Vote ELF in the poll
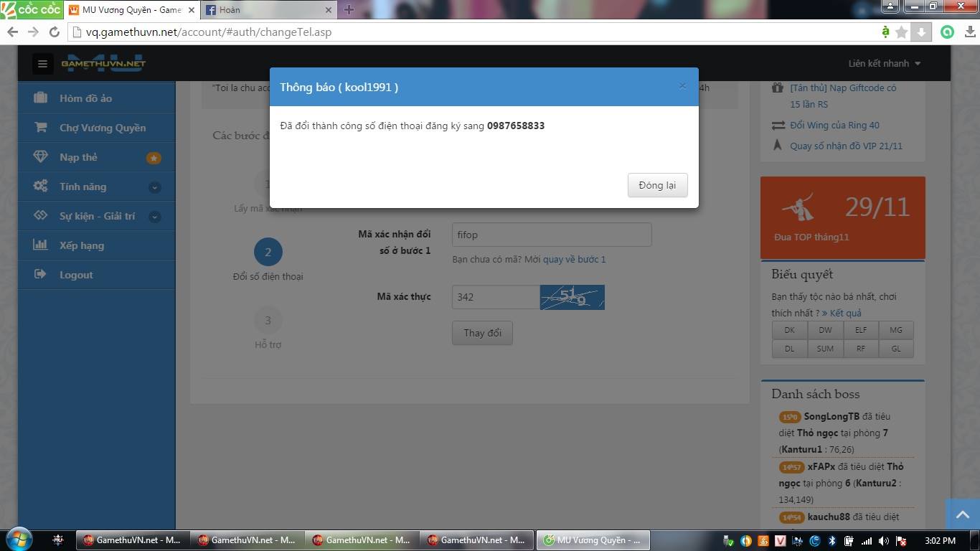Viewport: 980px width, 551px height. coord(860,330)
